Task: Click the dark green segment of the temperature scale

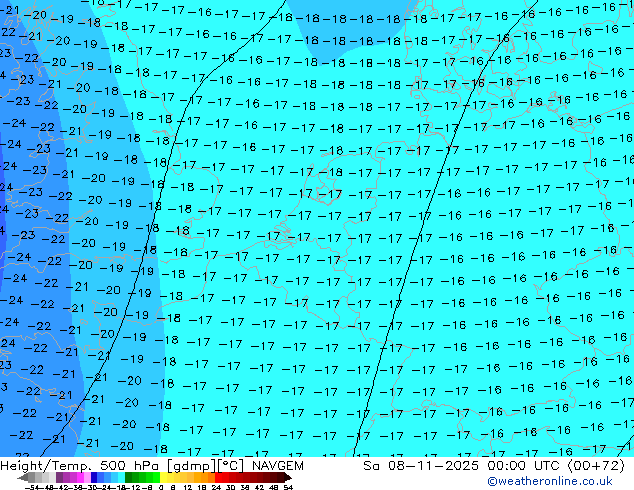Action: pyautogui.click(x=129, y=477)
